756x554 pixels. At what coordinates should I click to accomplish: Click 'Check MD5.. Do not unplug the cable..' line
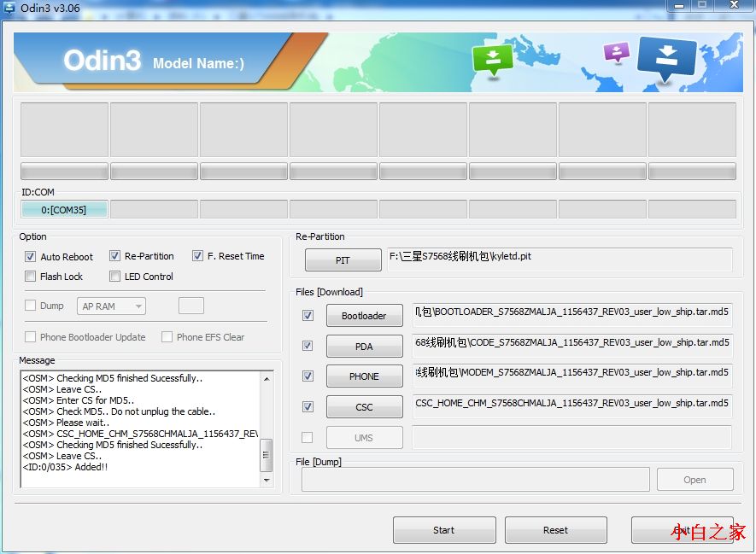coord(119,411)
